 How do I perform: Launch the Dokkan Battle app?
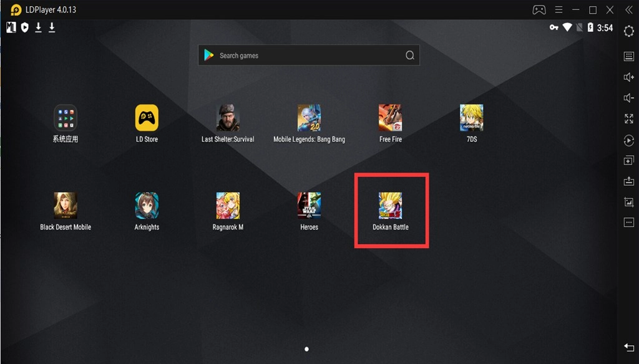coord(390,206)
